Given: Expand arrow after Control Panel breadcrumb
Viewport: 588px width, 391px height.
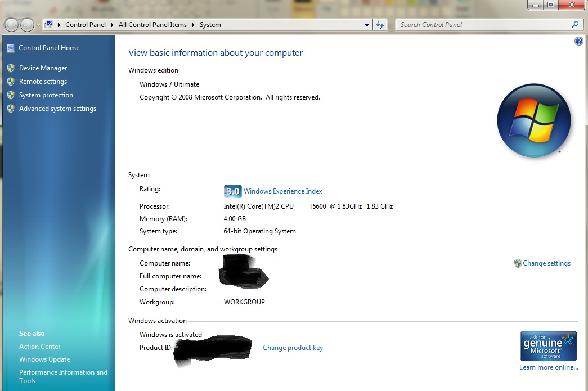Looking at the screenshot, I should tap(112, 25).
